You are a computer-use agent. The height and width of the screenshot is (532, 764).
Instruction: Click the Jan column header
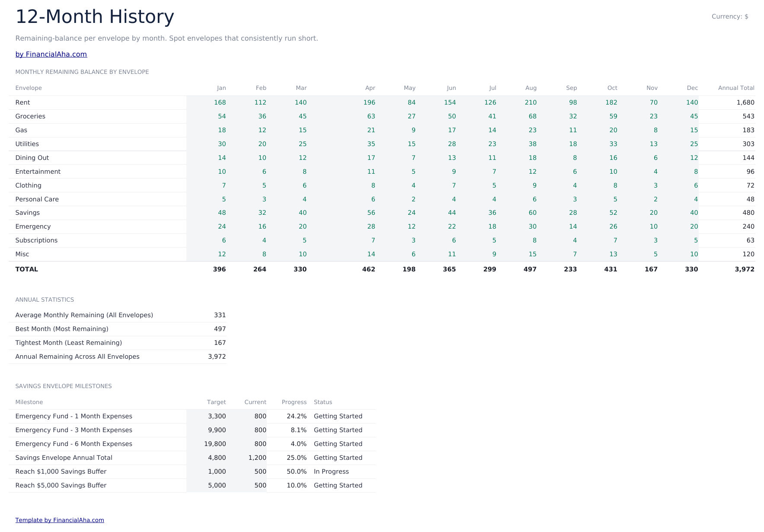pyautogui.click(x=221, y=88)
